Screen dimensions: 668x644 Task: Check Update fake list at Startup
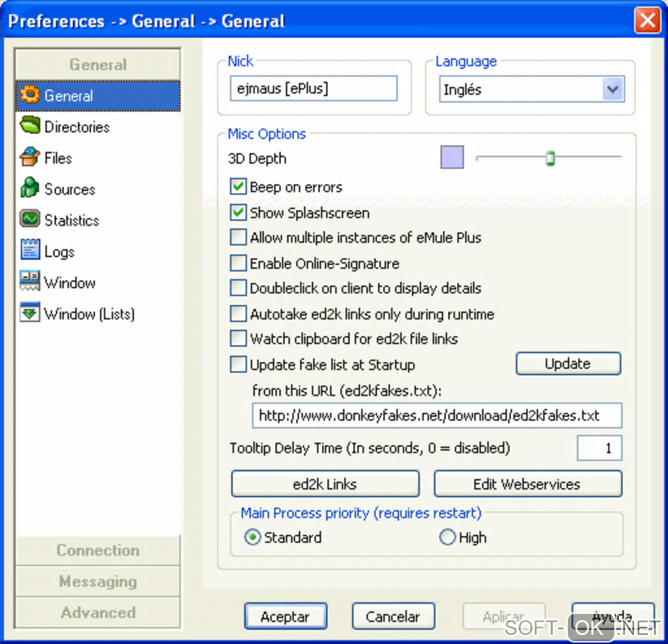pyautogui.click(x=238, y=365)
